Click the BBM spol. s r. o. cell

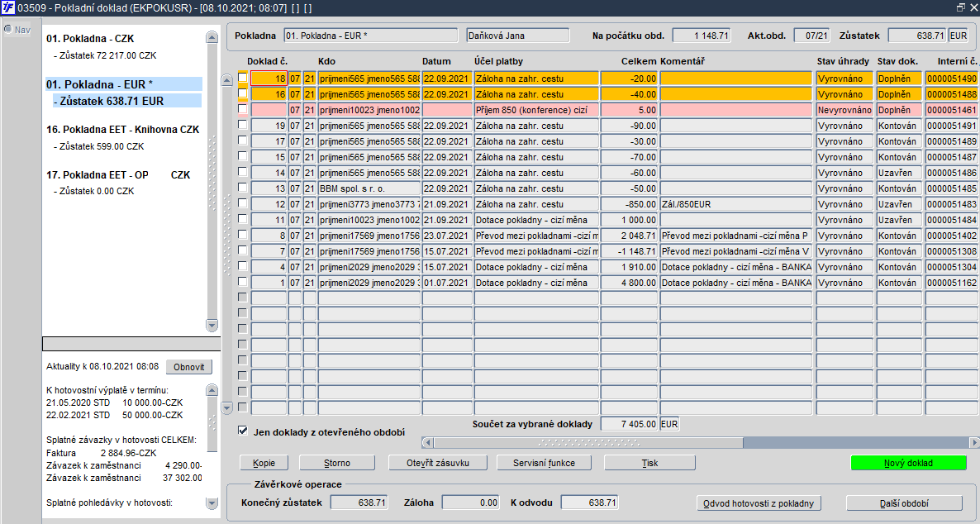pos(369,188)
